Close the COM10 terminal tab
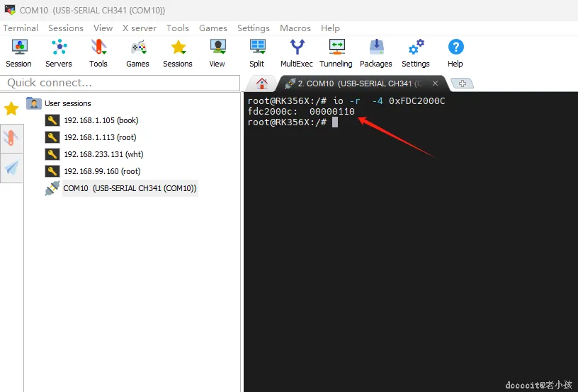578x392 pixels. (436, 83)
